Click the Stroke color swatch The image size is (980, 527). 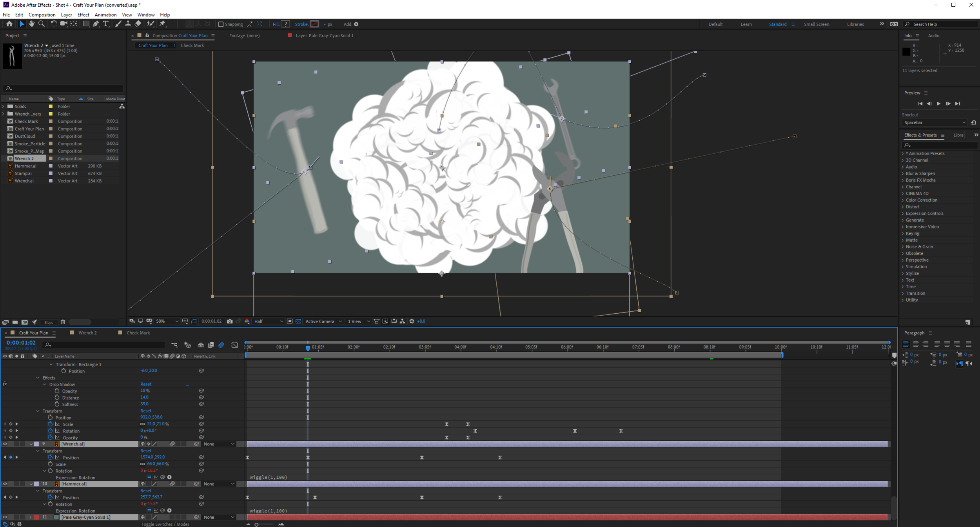[314, 24]
